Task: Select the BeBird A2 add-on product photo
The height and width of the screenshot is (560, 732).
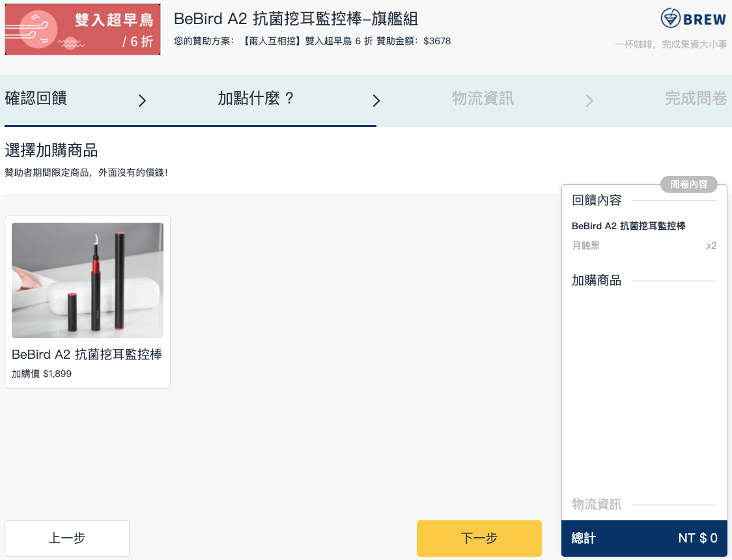Action: pos(88,280)
